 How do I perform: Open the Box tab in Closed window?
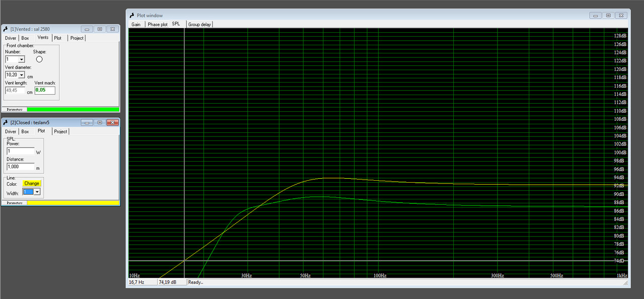click(x=25, y=131)
